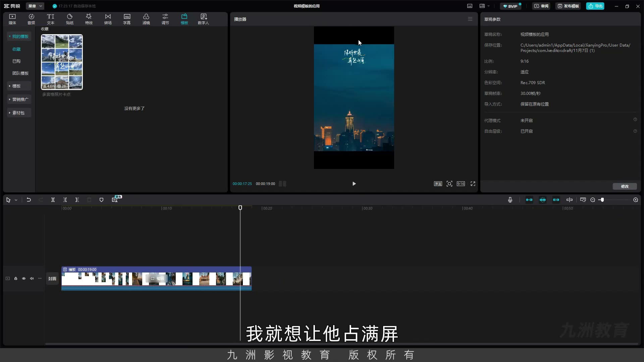Expand the 营销推广 sidebar section
Viewport: 644px width, 362px height.
(x=19, y=100)
